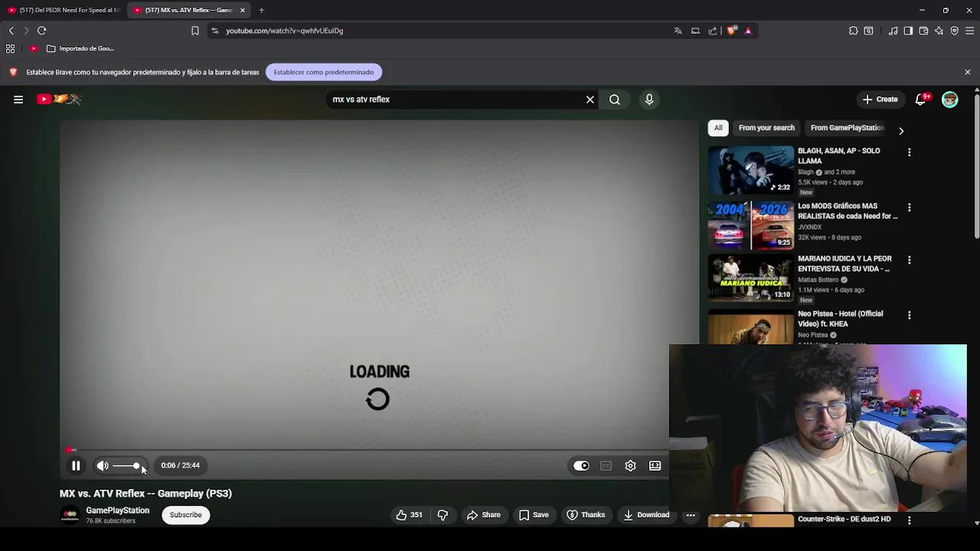Open options for 'Counter-Strike - DE dust2 HD'
This screenshot has height=551, width=980.
pos(910,520)
